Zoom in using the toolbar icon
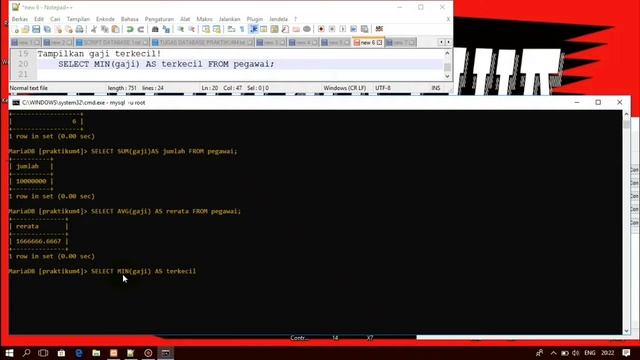 click(x=180, y=29)
